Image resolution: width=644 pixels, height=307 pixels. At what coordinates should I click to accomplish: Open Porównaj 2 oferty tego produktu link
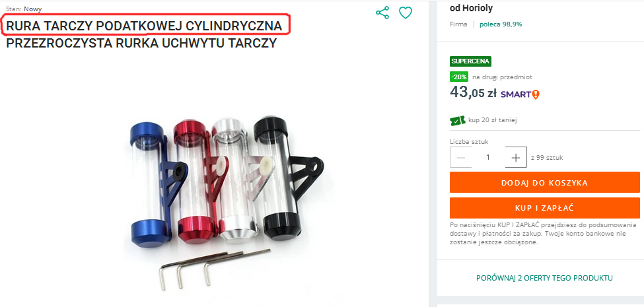tap(544, 278)
